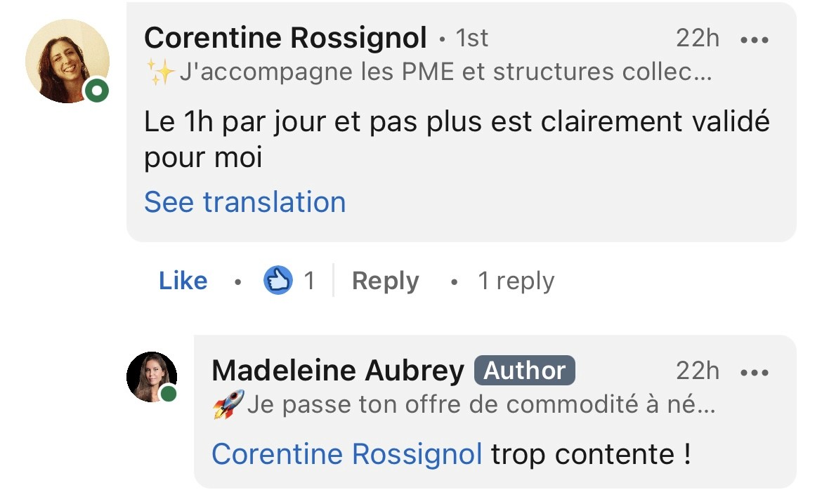Click Corentine's online status indicator
822x504 pixels.
pyautogui.click(x=96, y=91)
